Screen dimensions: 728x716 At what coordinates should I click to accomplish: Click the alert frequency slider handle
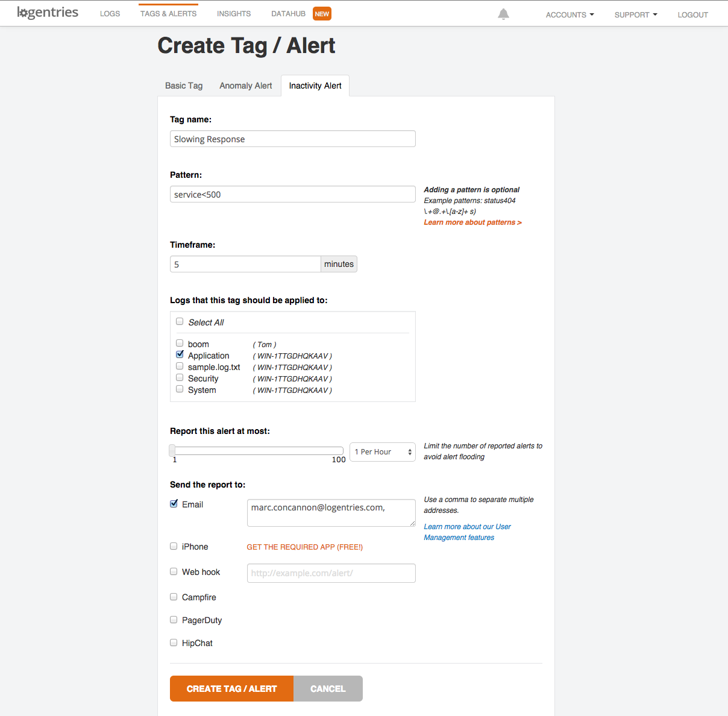click(x=172, y=450)
